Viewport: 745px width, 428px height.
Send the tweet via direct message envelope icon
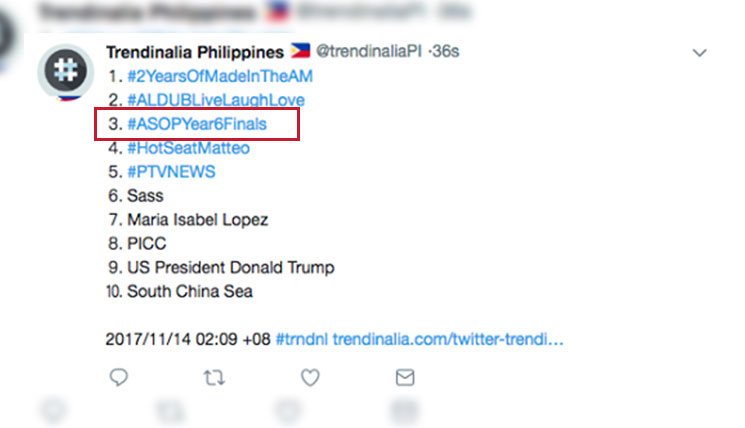[x=405, y=378]
